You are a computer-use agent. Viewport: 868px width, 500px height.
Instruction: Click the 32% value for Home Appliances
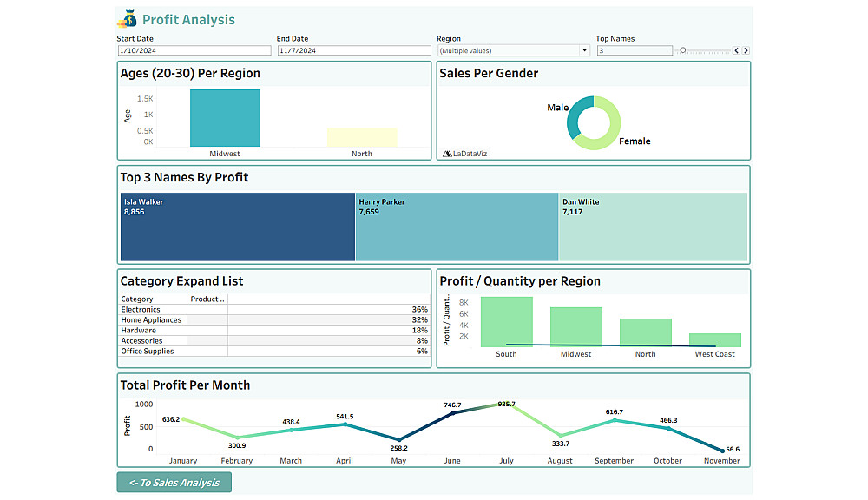(419, 320)
